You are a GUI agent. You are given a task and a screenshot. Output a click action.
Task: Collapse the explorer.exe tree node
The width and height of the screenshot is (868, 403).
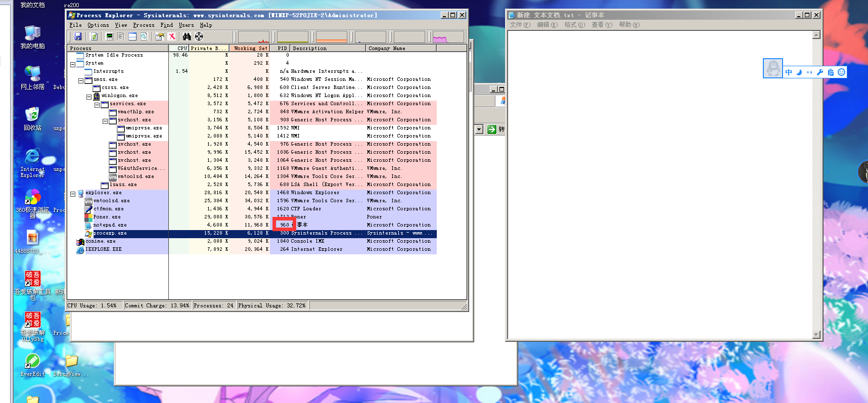point(73,194)
